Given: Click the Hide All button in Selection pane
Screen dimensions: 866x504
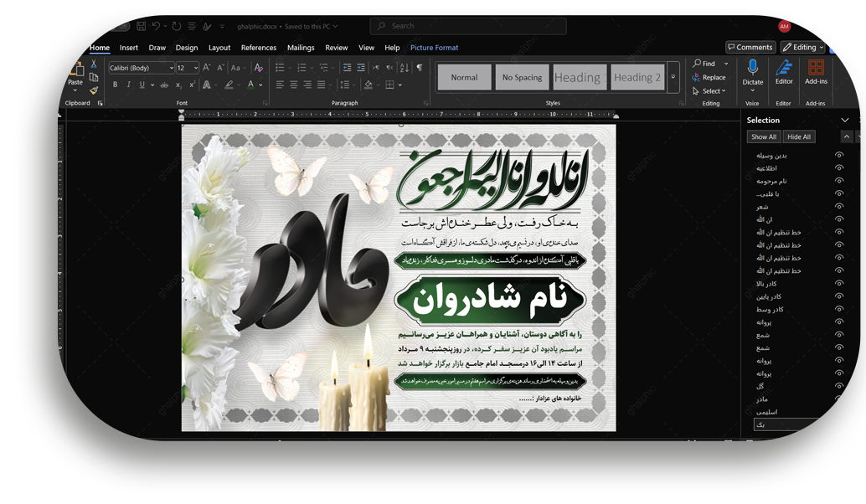Looking at the screenshot, I should click(x=798, y=136).
